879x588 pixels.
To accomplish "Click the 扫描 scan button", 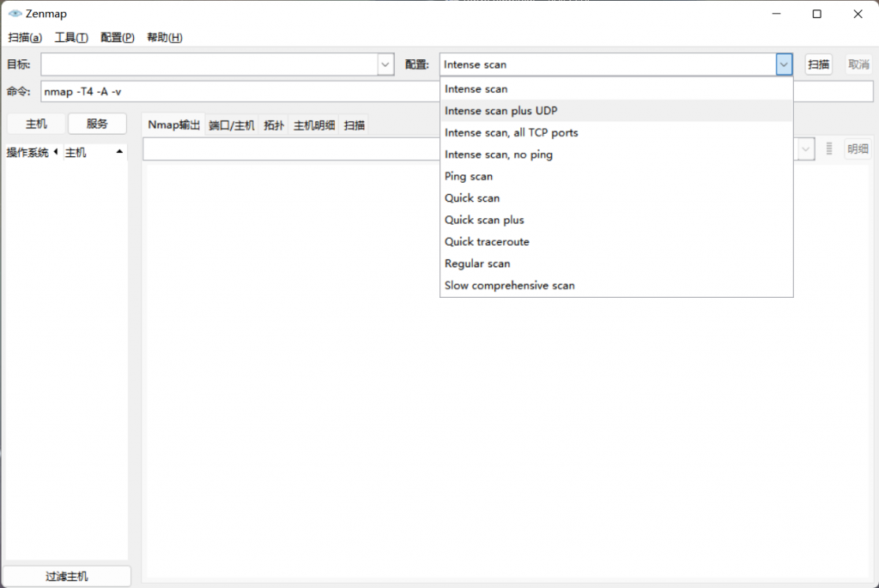I will tap(818, 64).
